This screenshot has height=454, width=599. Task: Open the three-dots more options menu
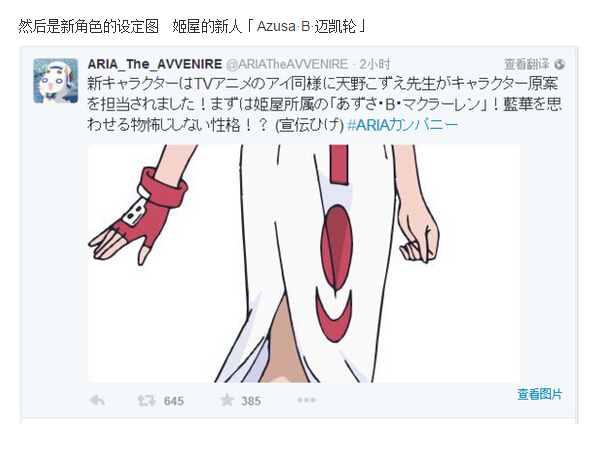[x=306, y=400]
